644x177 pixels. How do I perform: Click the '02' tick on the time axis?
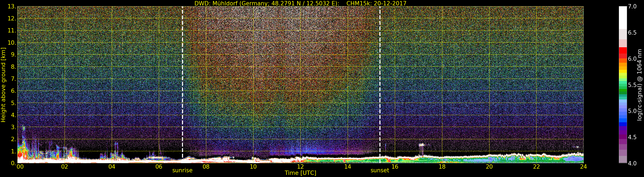pyautogui.click(x=65, y=166)
